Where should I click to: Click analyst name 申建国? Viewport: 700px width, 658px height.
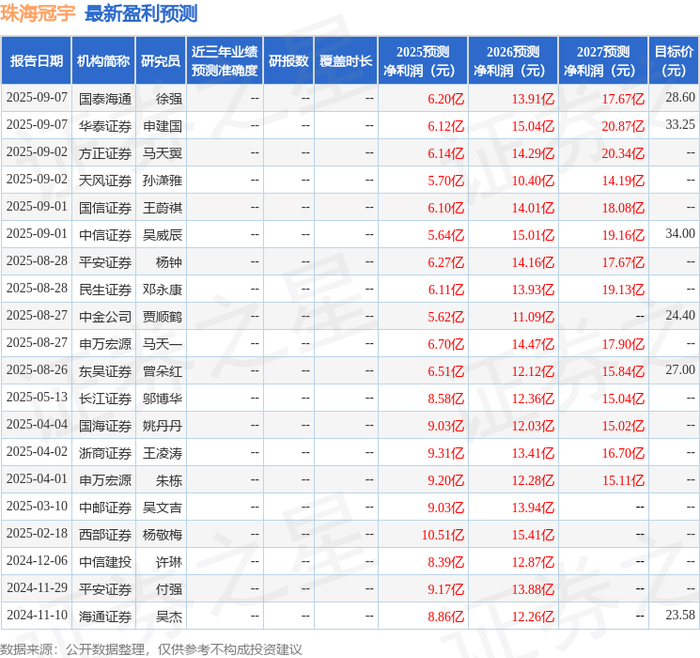click(x=162, y=126)
